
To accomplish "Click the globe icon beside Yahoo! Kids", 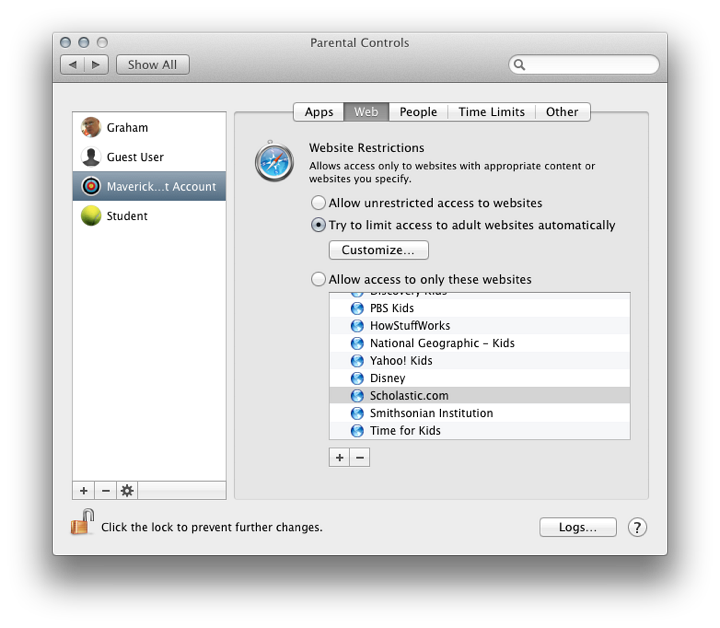I will pos(357,360).
